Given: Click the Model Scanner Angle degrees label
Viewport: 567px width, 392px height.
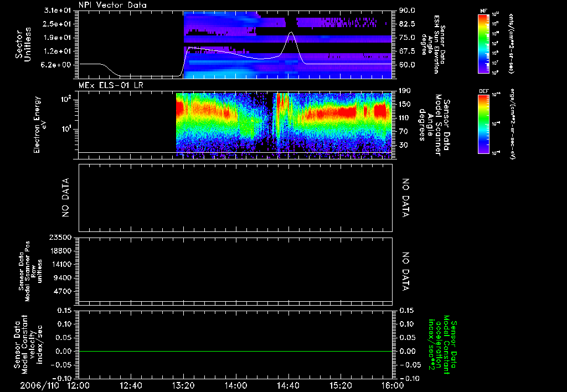Looking at the screenshot, I should [434, 125].
